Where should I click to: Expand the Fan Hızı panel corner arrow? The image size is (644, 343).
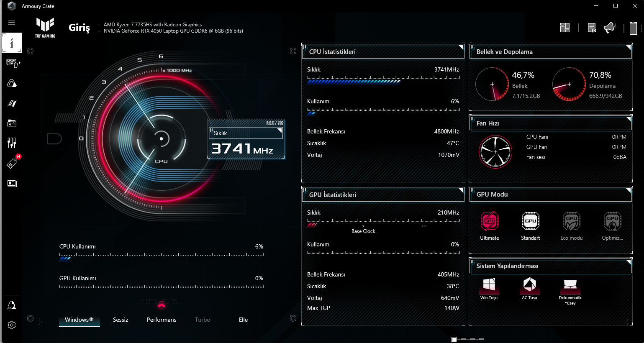point(629,119)
